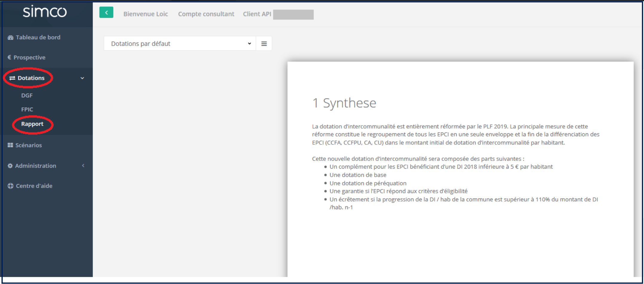Click the Bienvenue Loic text
The width and height of the screenshot is (644, 284).
[x=145, y=14]
